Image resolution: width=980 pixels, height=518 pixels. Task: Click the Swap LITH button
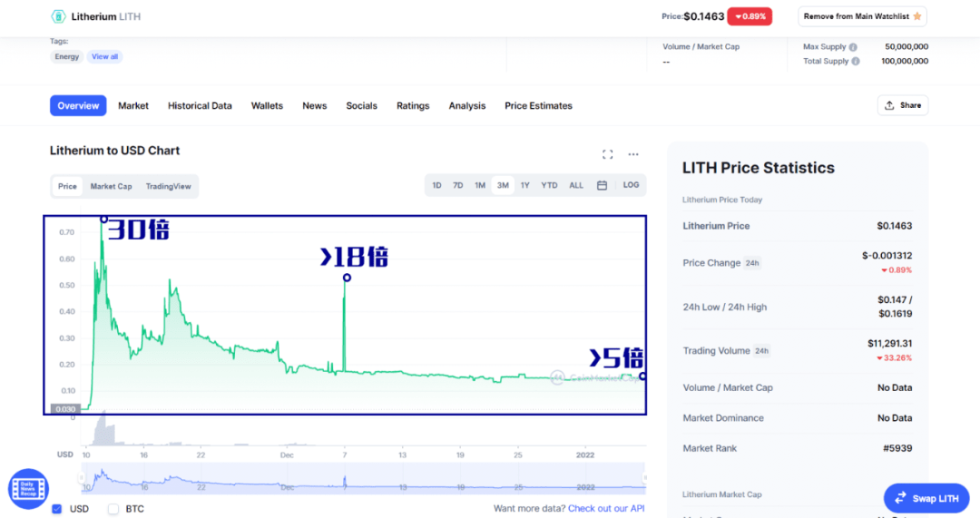click(926, 498)
